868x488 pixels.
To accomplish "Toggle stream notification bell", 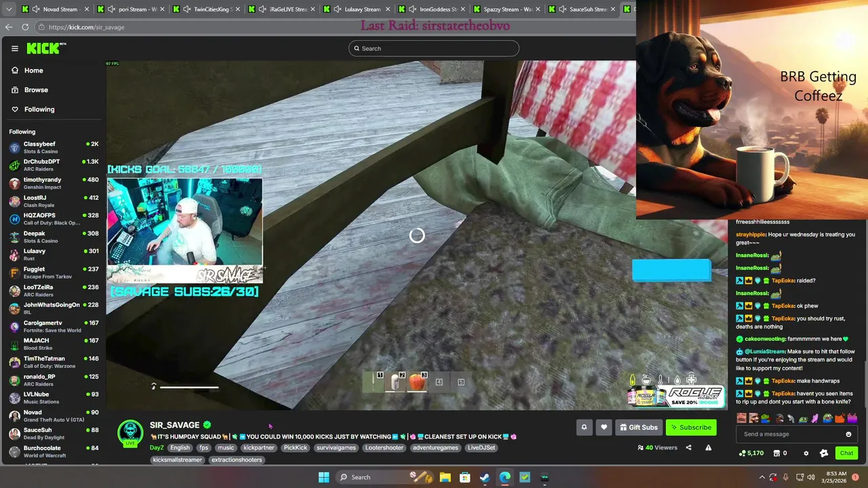I will click(584, 427).
